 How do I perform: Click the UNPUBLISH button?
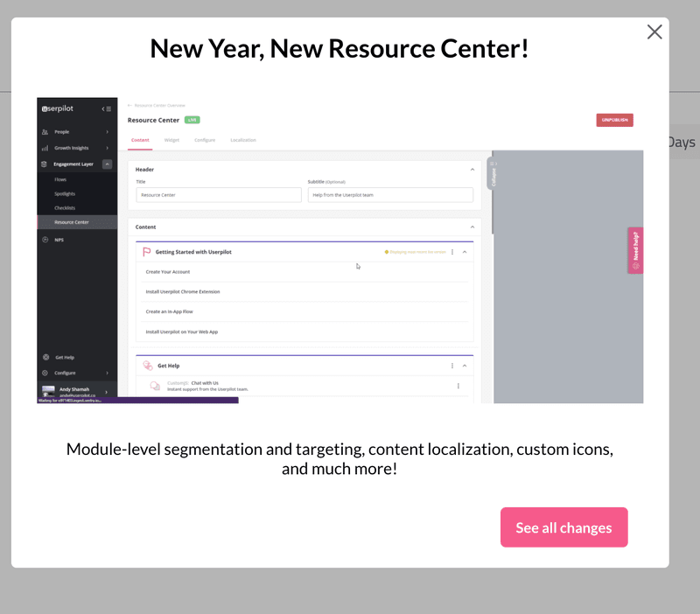click(x=614, y=119)
